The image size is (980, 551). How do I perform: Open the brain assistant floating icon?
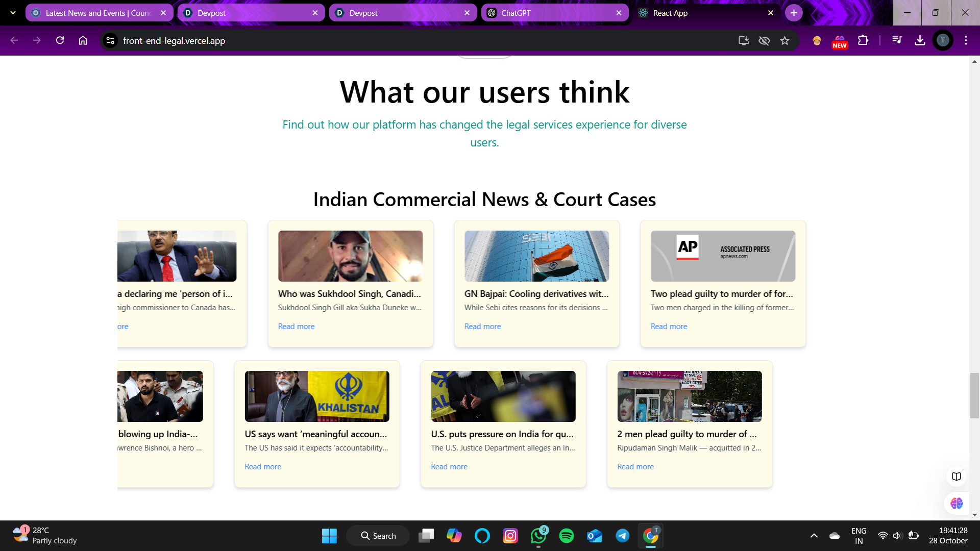pos(956,504)
